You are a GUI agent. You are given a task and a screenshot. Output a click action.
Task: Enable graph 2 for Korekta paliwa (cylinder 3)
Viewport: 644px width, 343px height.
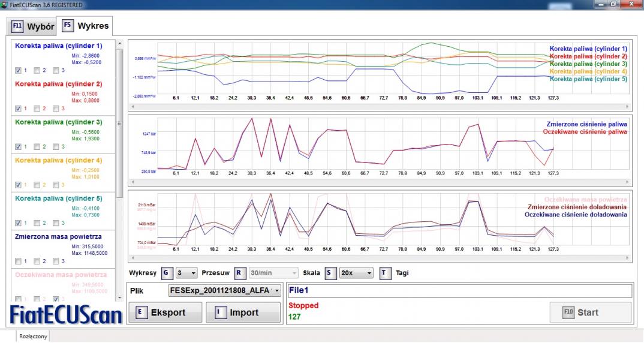coord(37,146)
